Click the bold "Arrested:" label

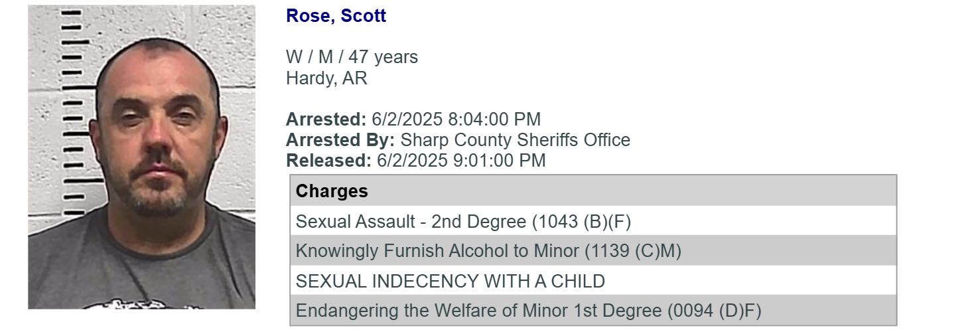(x=326, y=120)
